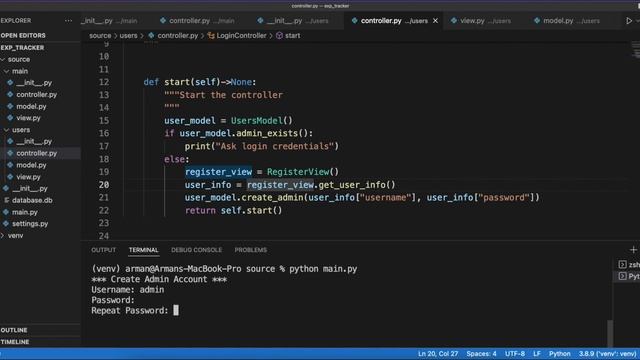Switch to __init__.py main tab
Screen dimensions: 640x360
(109, 20)
